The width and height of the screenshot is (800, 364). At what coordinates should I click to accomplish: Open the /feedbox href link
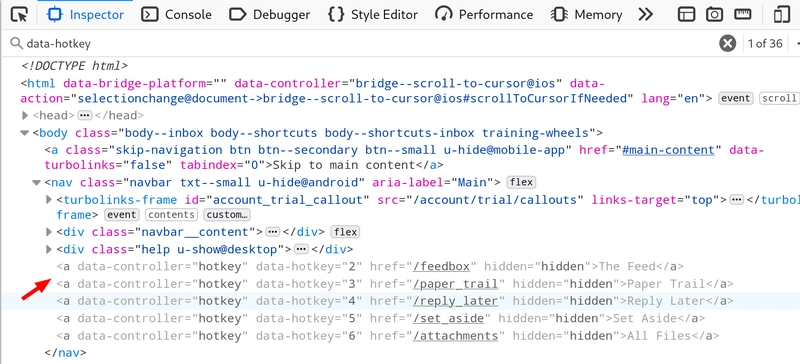[x=442, y=266]
